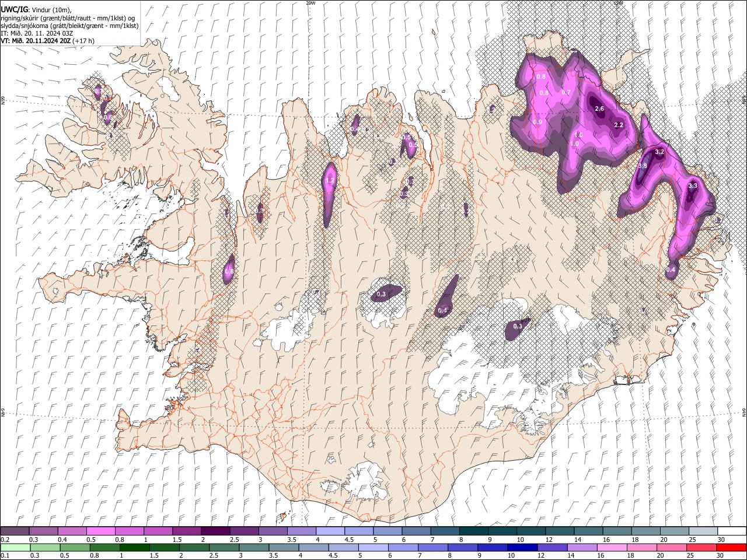Select bright pink upper swatch between 0.5 and 0.8
Screen dimensions: 747x560
(x=100, y=531)
